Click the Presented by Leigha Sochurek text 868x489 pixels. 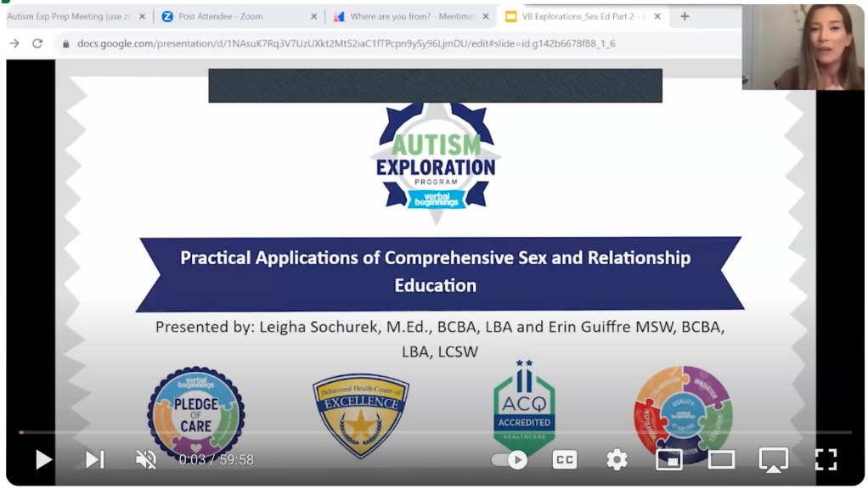point(440,339)
